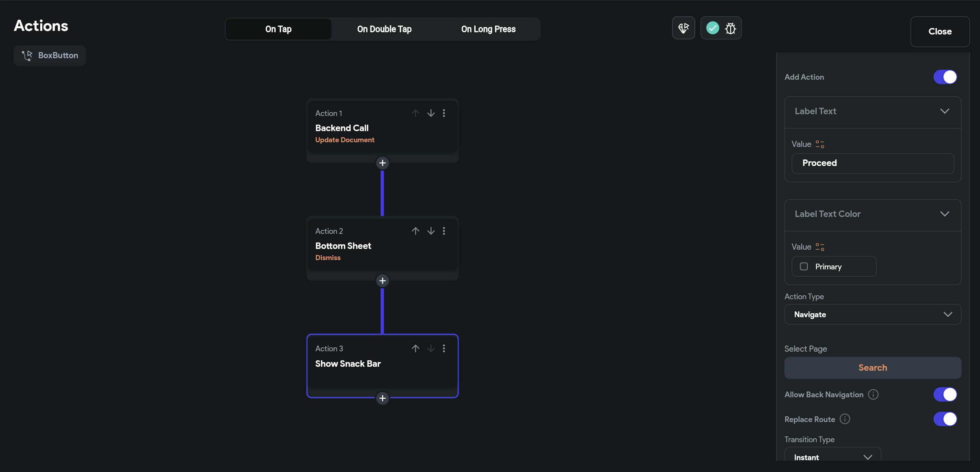Collapse the Label Text section

pos(944,111)
